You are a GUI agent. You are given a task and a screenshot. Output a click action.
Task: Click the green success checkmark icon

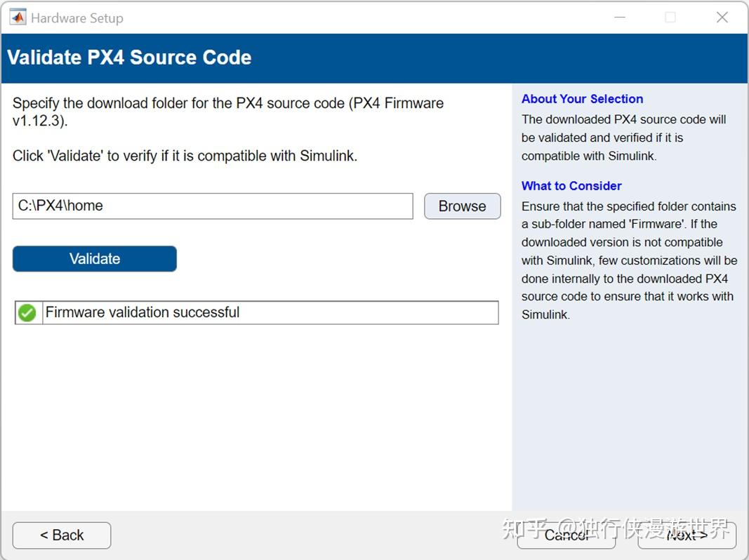pos(27,313)
